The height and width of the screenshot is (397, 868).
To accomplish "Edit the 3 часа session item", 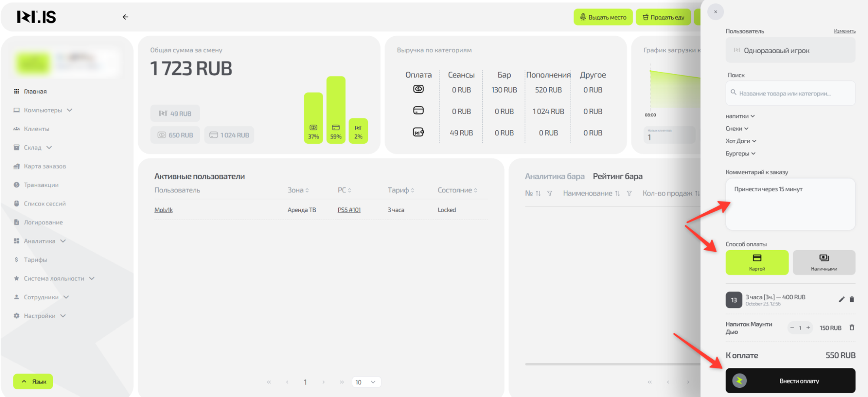I will tap(841, 299).
